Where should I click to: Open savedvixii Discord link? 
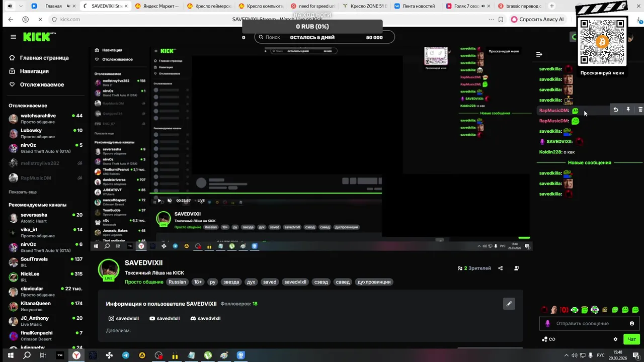[205, 319]
